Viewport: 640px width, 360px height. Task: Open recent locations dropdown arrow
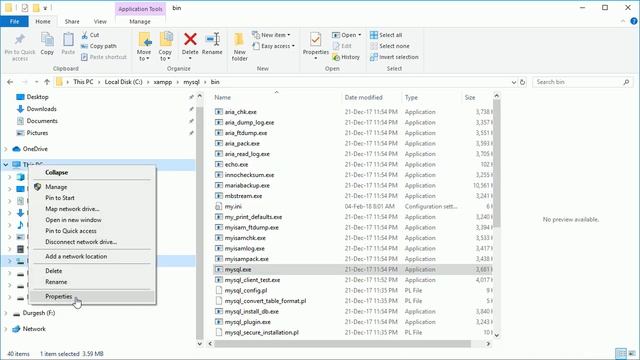(36, 82)
